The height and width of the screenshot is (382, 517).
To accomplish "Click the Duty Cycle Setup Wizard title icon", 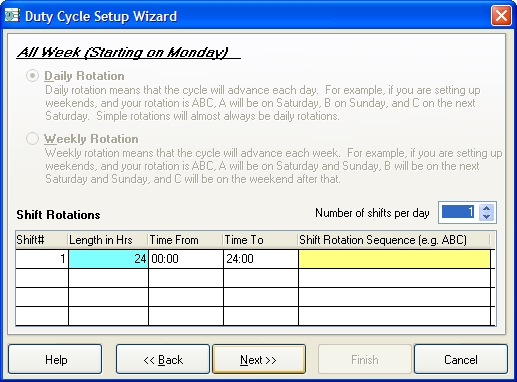I will click(x=12, y=16).
